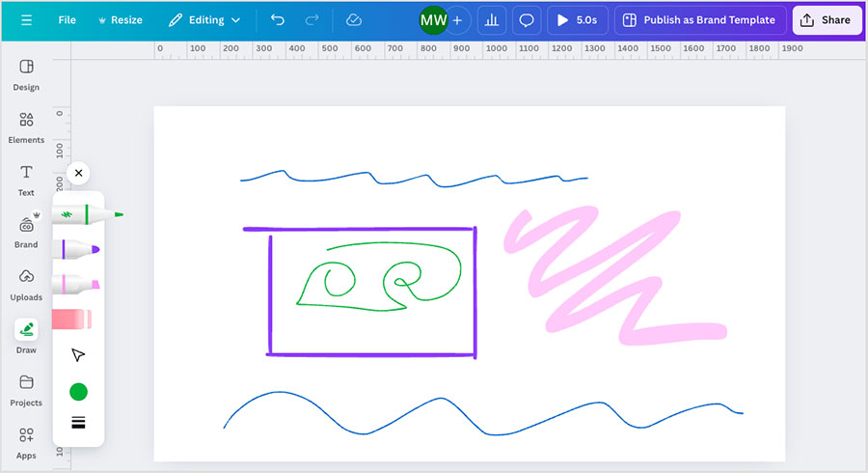Undo the last action
The height and width of the screenshot is (473, 868).
pyautogui.click(x=278, y=20)
